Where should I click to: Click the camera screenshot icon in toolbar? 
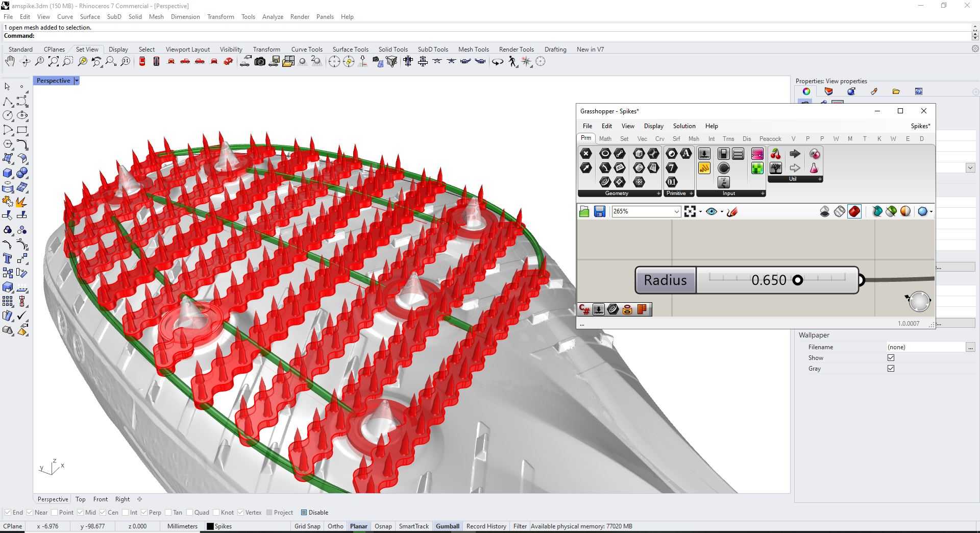tap(260, 62)
